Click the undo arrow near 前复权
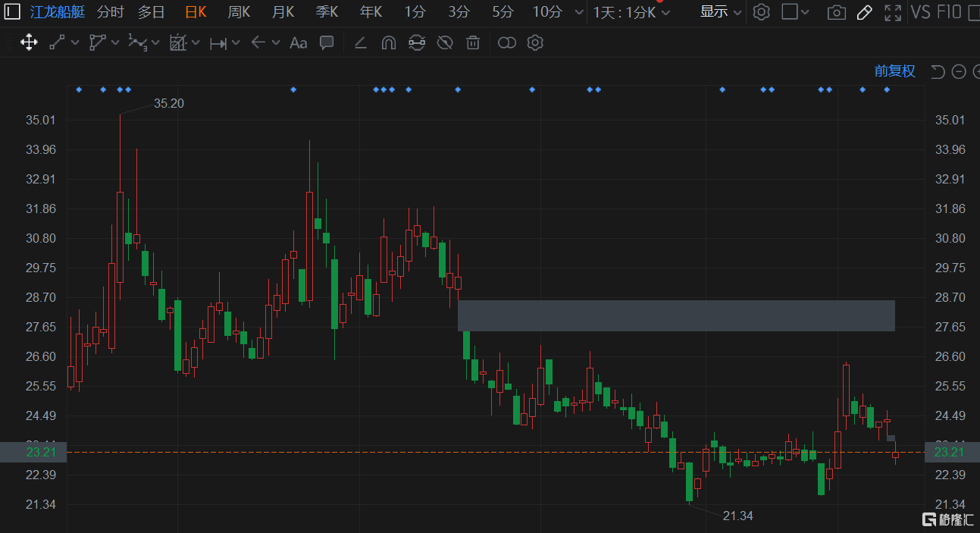 (938, 71)
